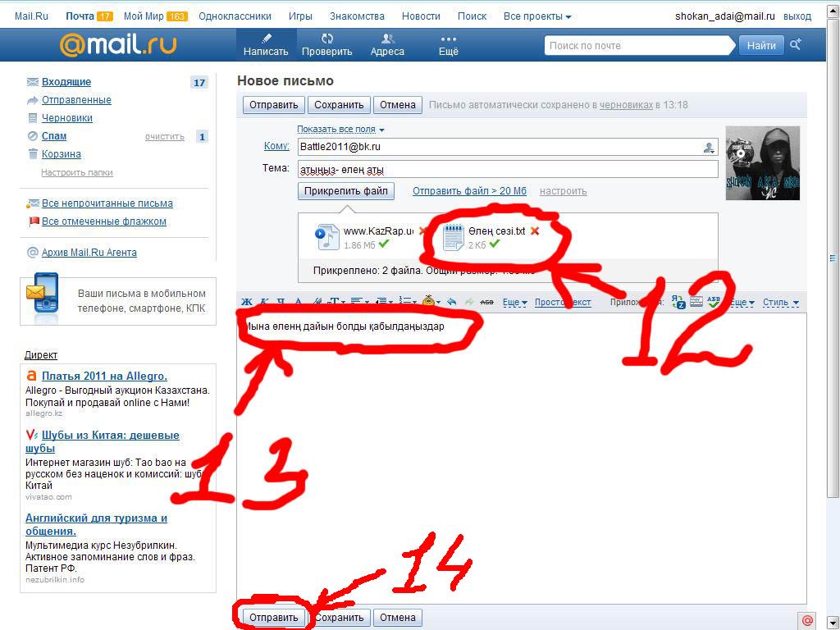Open Новости in the portal bar

click(421, 16)
